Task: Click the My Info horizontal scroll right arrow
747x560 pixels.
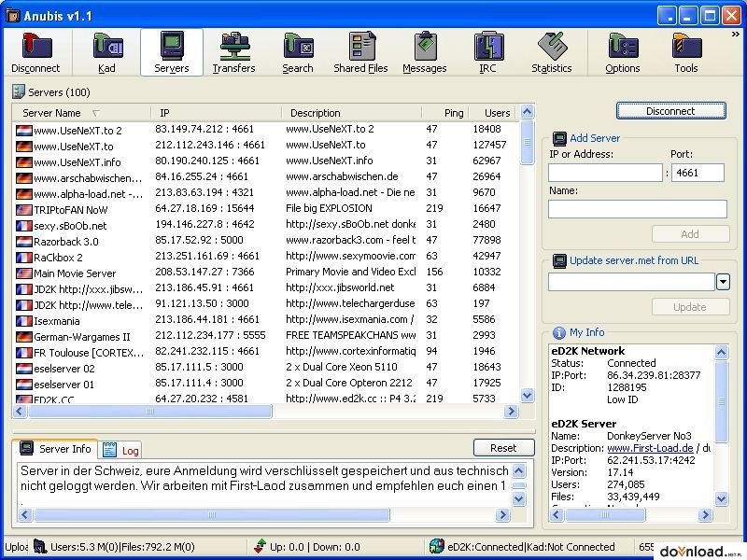Action: coord(705,515)
